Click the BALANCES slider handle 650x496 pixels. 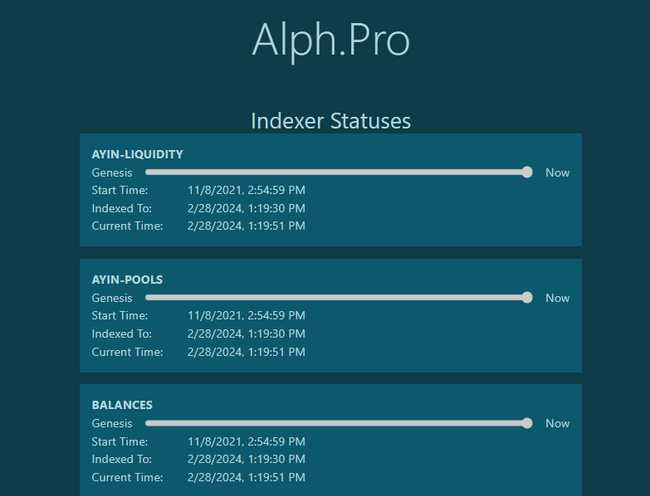click(x=527, y=423)
